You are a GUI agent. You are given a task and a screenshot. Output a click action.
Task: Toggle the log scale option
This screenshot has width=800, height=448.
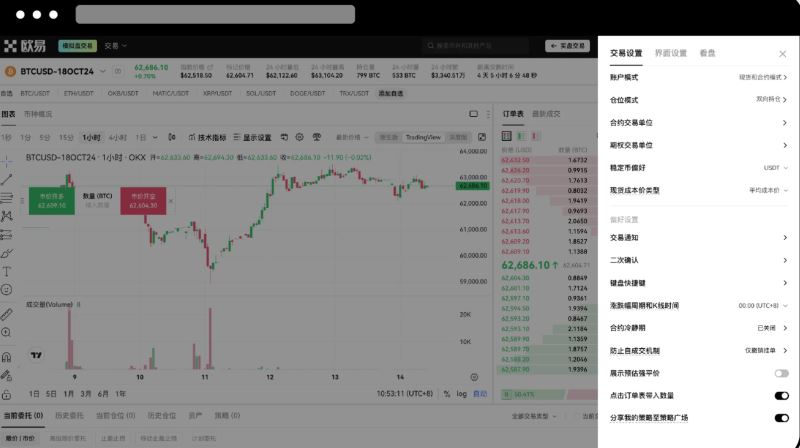click(461, 394)
